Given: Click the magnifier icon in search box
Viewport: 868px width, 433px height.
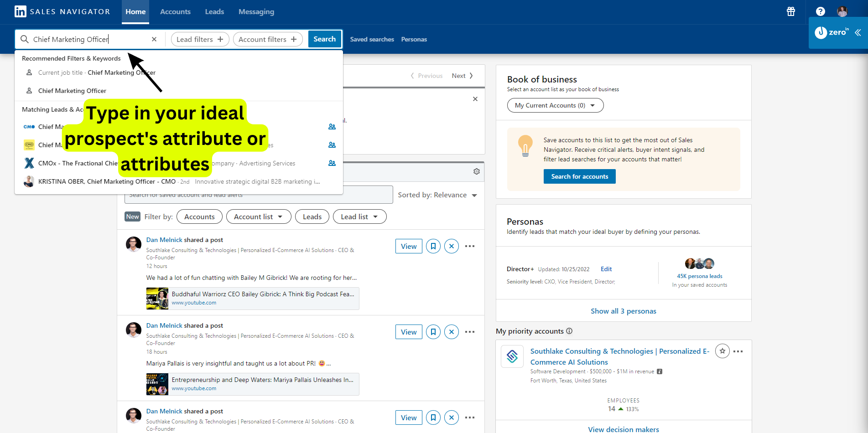Looking at the screenshot, I should point(25,39).
